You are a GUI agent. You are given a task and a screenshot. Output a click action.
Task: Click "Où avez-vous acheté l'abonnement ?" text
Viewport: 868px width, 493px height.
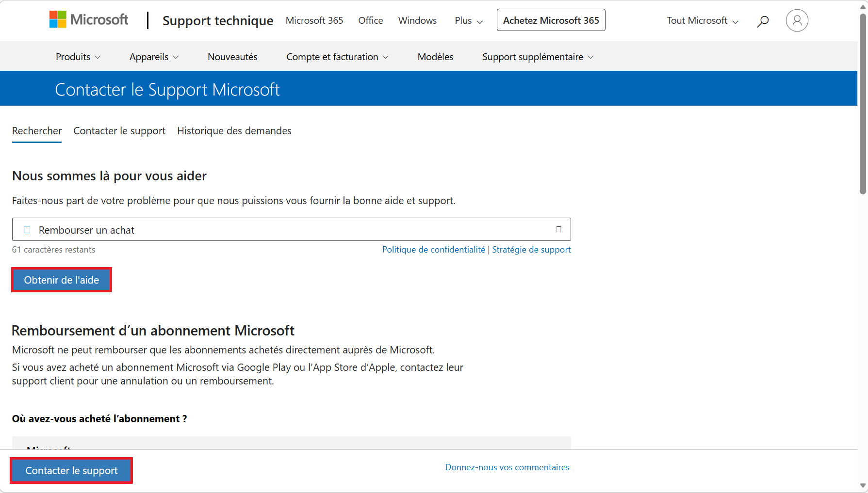[x=99, y=419]
